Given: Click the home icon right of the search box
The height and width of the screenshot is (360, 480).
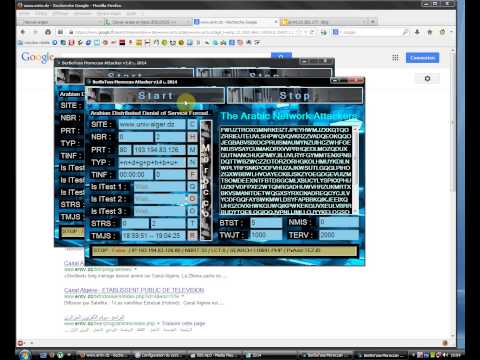Looking at the screenshot, I should (430, 32).
